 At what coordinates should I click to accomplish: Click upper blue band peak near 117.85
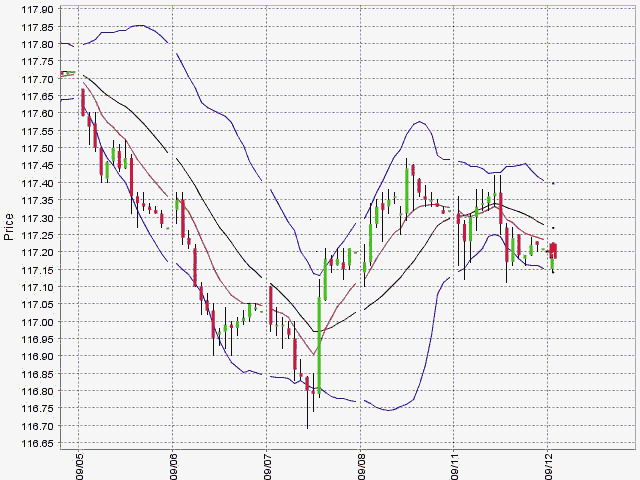(x=140, y=25)
